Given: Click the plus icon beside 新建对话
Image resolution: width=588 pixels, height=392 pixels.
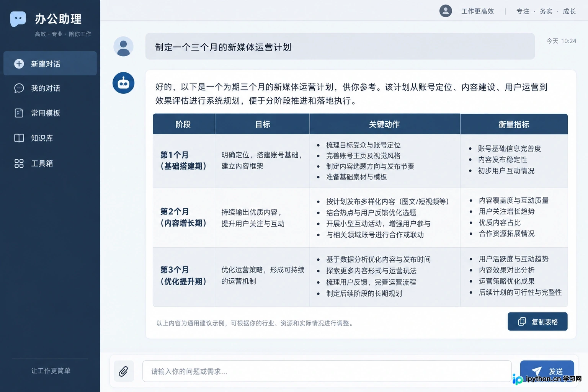Looking at the screenshot, I should point(19,64).
